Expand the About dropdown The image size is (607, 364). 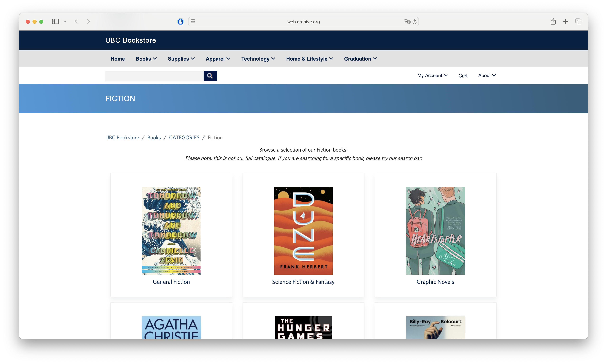487,76
